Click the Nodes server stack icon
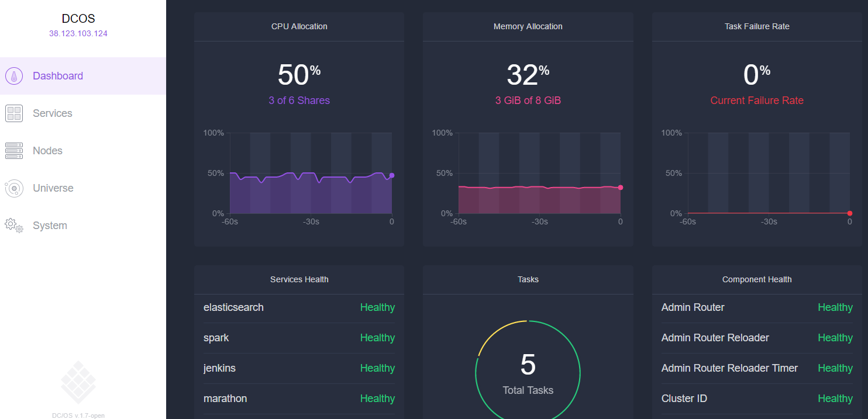The image size is (868, 419). (14, 151)
